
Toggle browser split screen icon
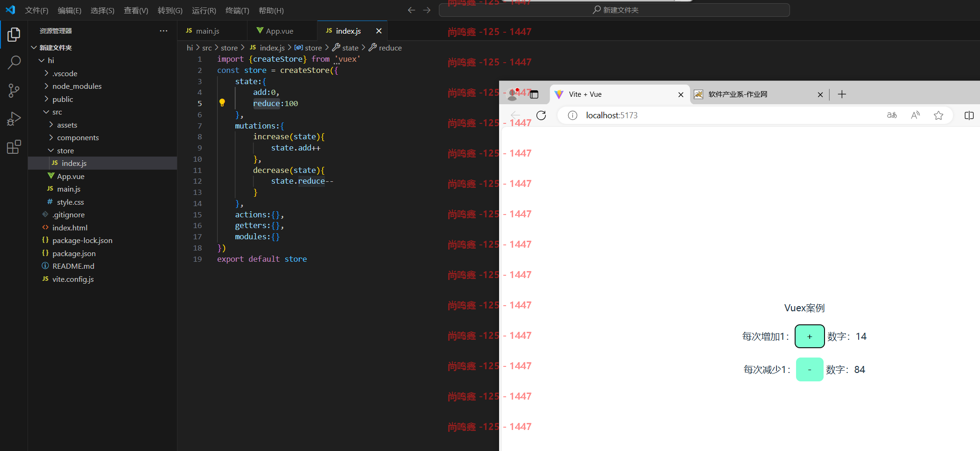[x=969, y=115]
